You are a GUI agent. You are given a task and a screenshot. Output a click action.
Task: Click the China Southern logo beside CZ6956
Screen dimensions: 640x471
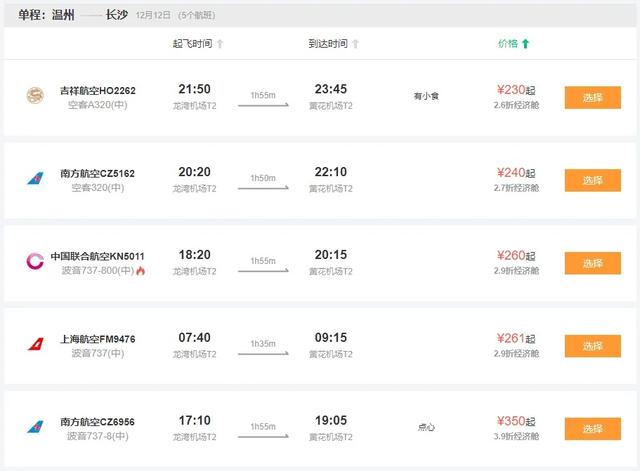(36, 428)
